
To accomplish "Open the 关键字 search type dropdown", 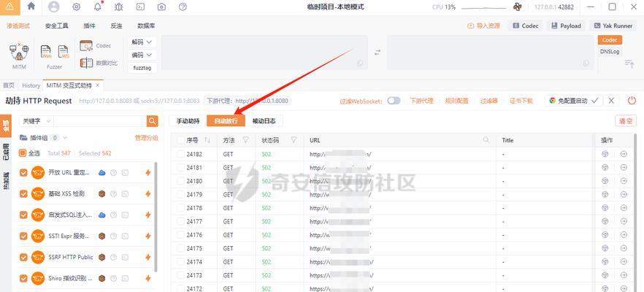I will coord(37,121).
